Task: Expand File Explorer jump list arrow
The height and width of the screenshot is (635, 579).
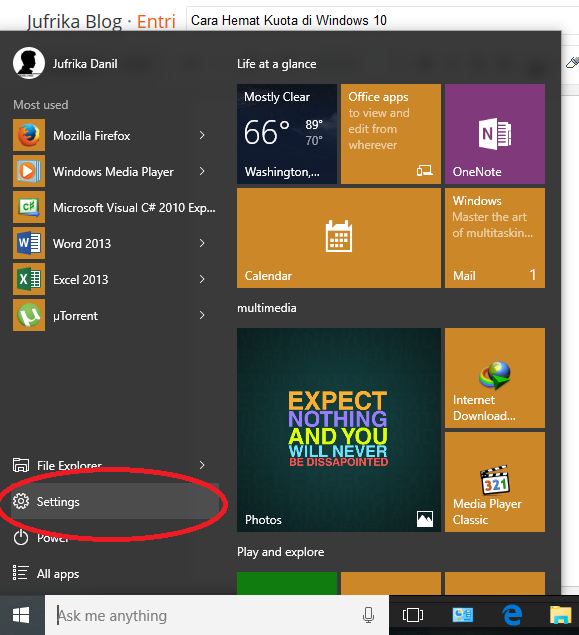Action: [202, 465]
